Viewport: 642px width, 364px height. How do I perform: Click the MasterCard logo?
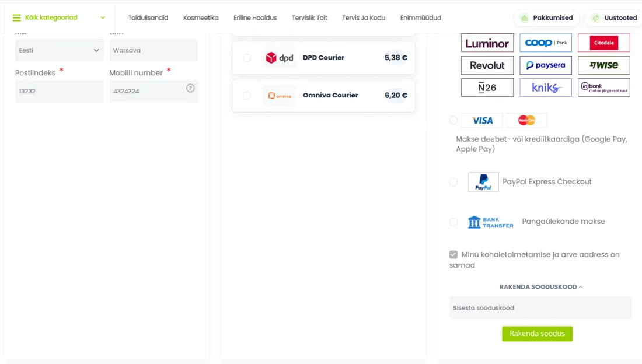click(x=526, y=120)
